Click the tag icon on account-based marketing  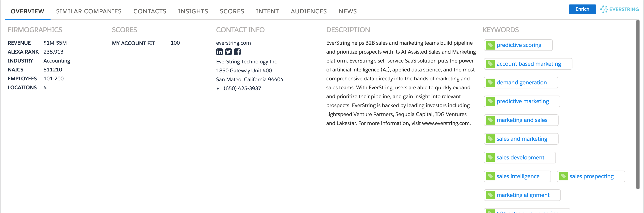[491, 64]
